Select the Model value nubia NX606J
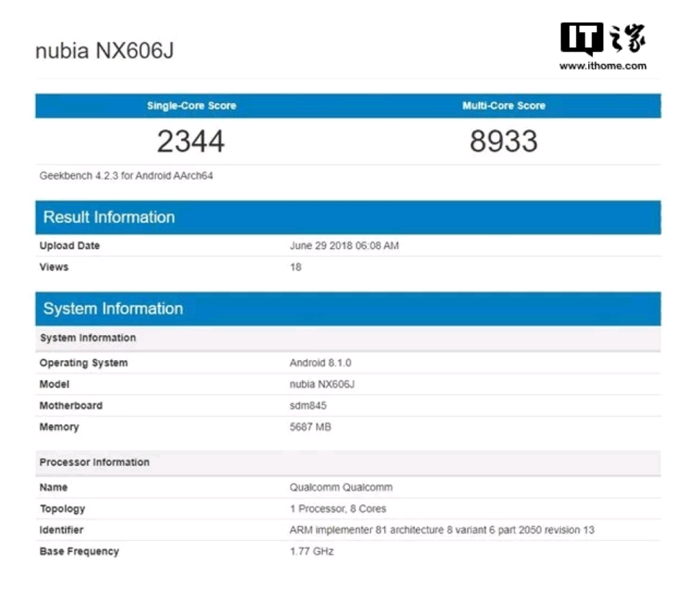 322,384
